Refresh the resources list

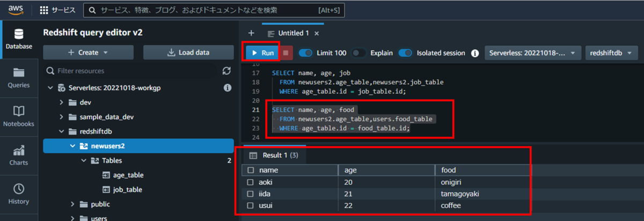(x=227, y=71)
